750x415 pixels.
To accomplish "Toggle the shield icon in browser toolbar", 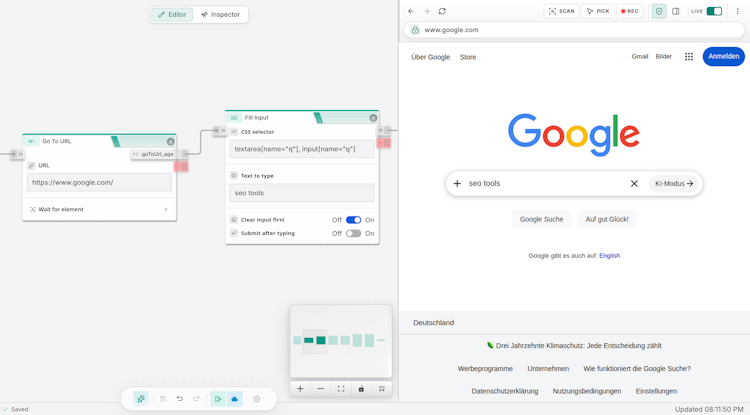I will pyautogui.click(x=659, y=11).
